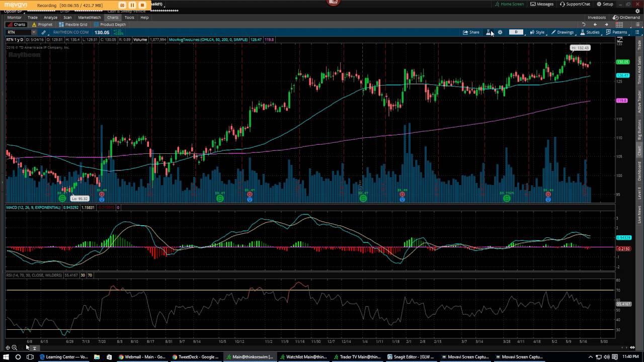Pause the Movavi screen recording
The image size is (644, 362).
point(132,5)
